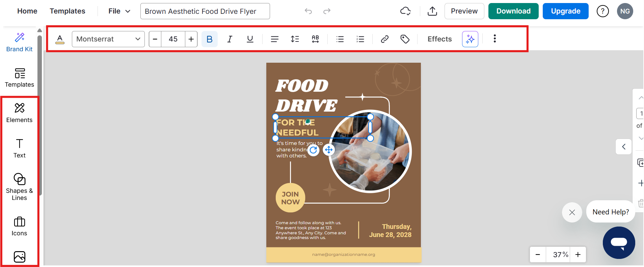Open the Icons panel
The height and width of the screenshot is (267, 644).
pos(20,227)
